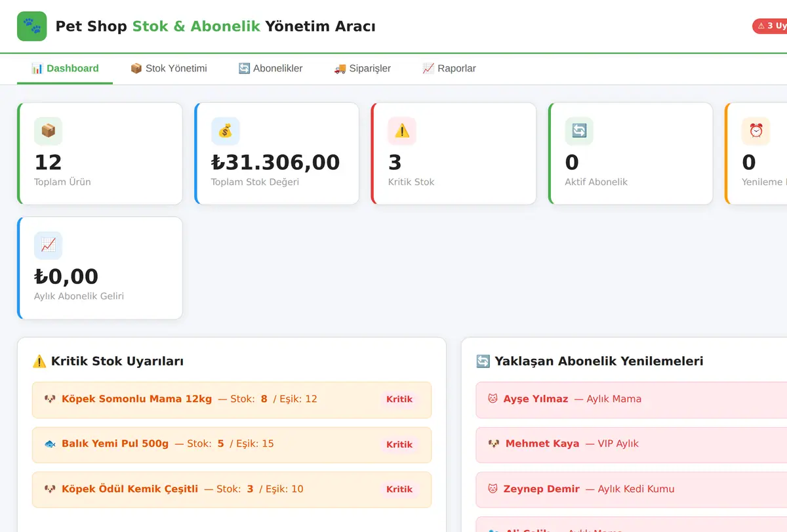This screenshot has height=532, width=787.
Task: Click the box icon on Toplam Ürün card
Action: coord(48,131)
